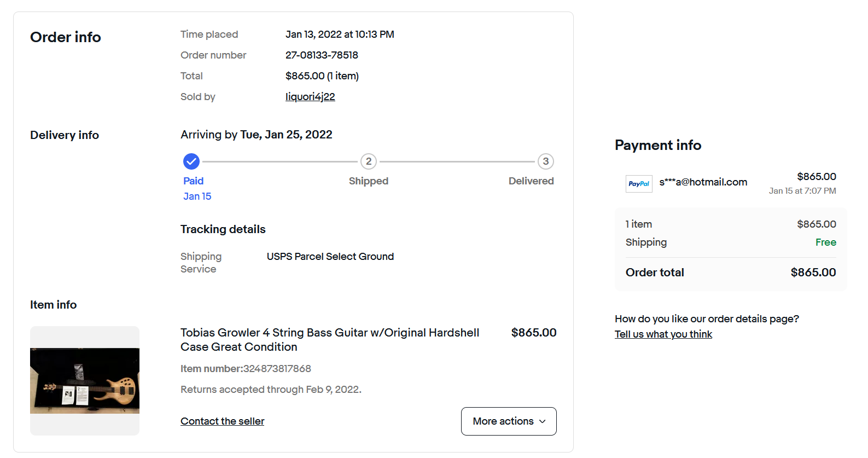Click the Jan 15 at 7:07 PM payment time
The width and height of the screenshot is (868, 458).
click(x=802, y=191)
